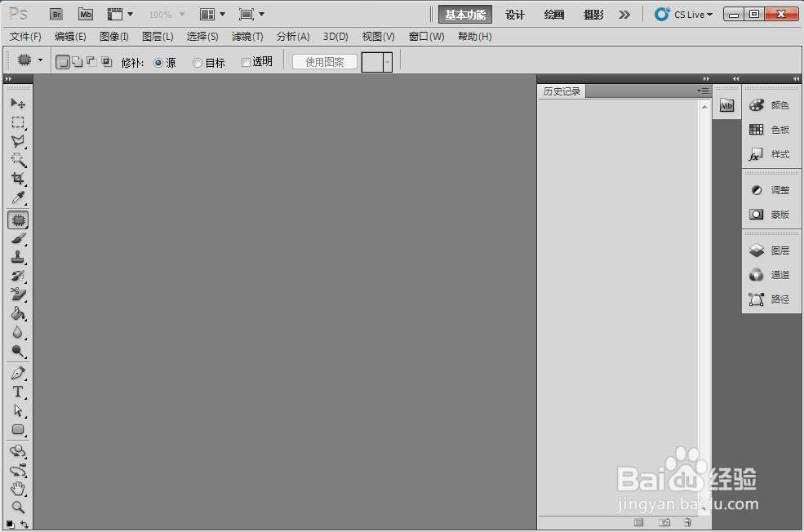The image size is (804, 532).
Task: Select the Eyedropper tool
Action: point(18,197)
